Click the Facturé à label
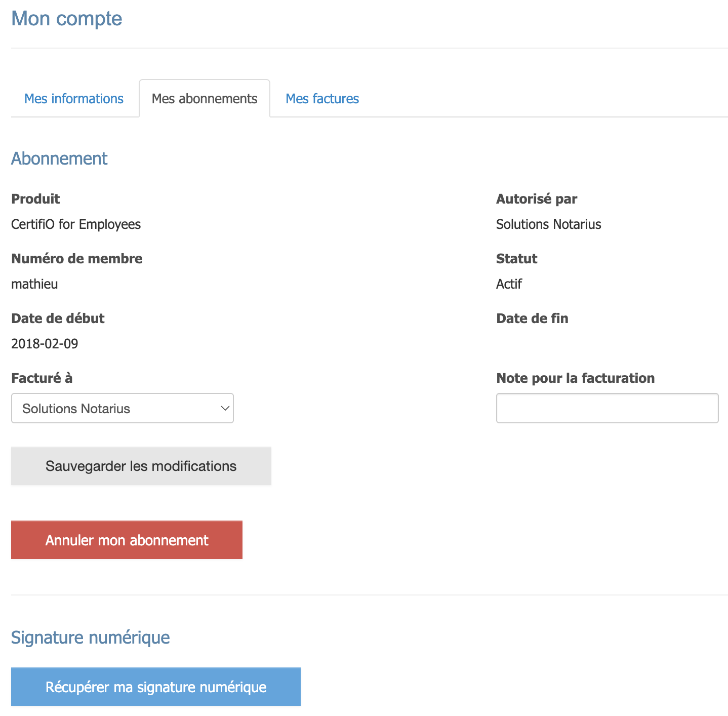Screen dimensions: 728x716 point(42,378)
